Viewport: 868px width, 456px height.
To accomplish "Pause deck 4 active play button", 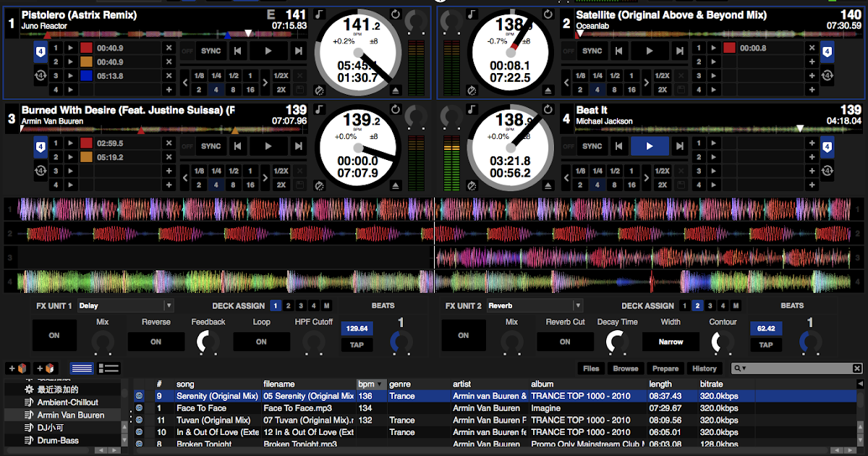I will coord(649,146).
